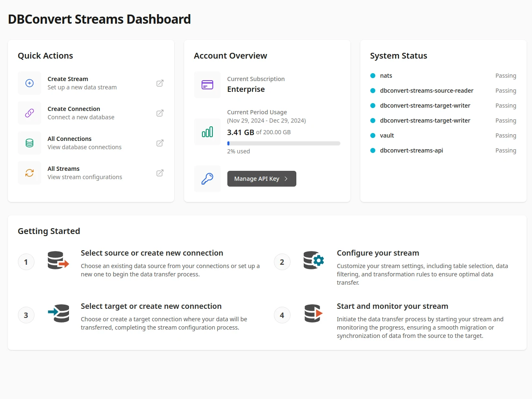The height and width of the screenshot is (399, 532).
Task: Open Create Stream via its external link arrow
Action: 160,83
